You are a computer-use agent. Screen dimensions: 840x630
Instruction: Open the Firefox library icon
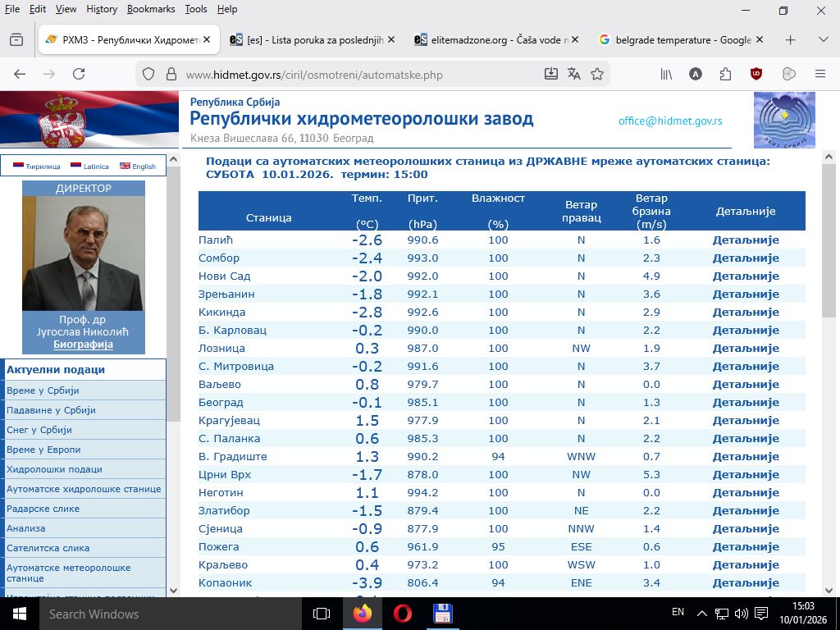[x=667, y=74]
